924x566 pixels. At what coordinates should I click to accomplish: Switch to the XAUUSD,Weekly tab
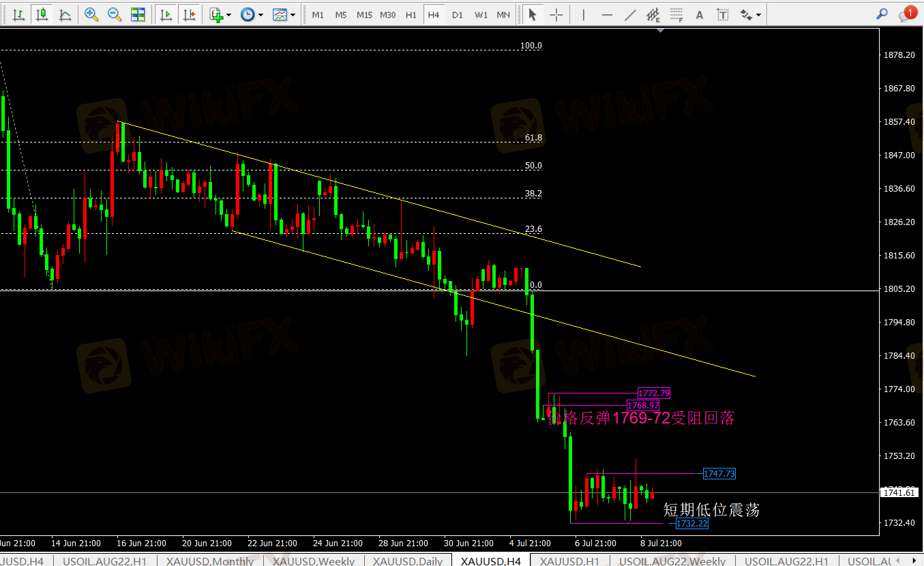pos(313,561)
